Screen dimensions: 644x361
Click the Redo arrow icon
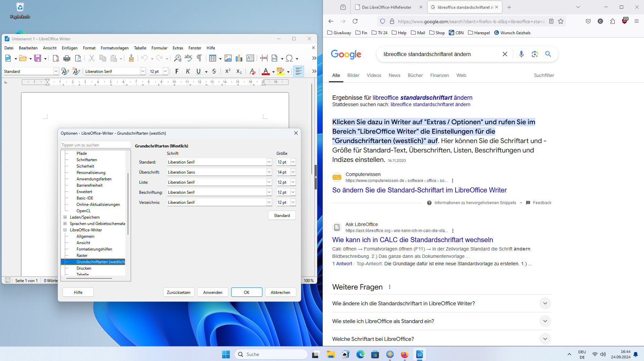click(x=159, y=58)
